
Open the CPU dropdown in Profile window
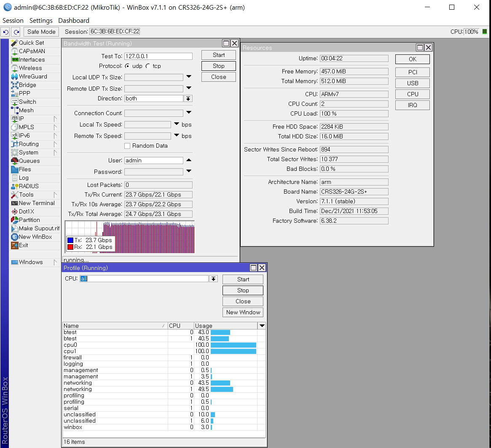coord(213,279)
